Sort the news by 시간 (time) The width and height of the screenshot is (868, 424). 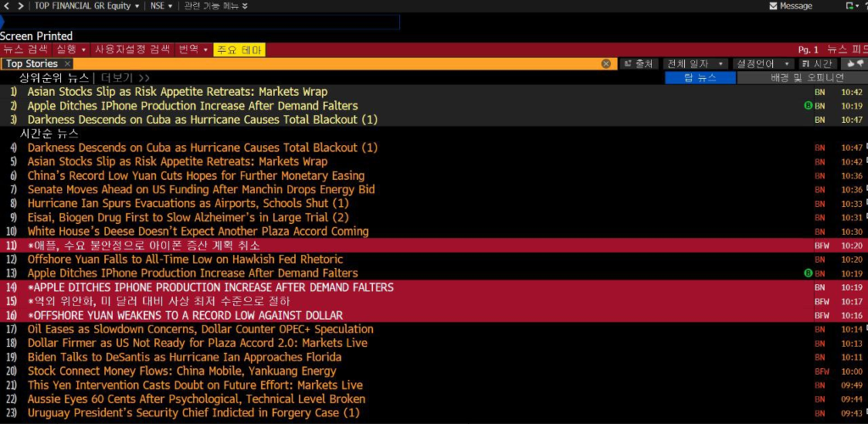(x=818, y=64)
